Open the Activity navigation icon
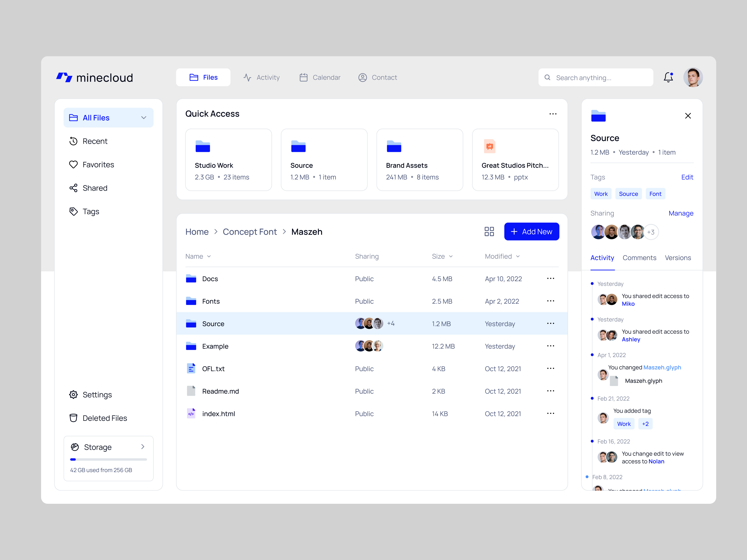The image size is (747, 560). point(247,77)
